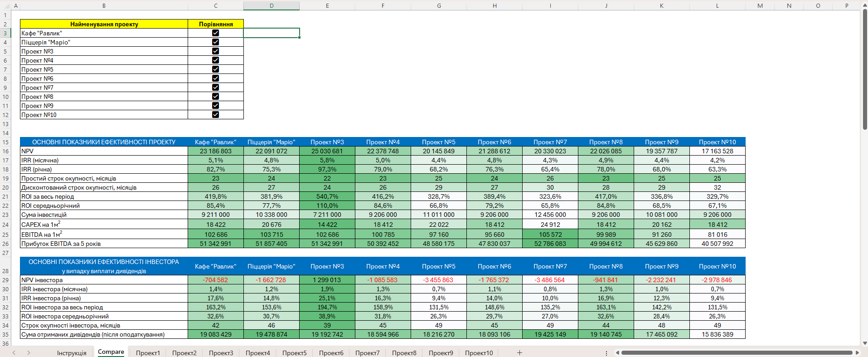The image size is (868, 357).
Task: Open sheet tab options with the three dots
Action: pos(606,352)
